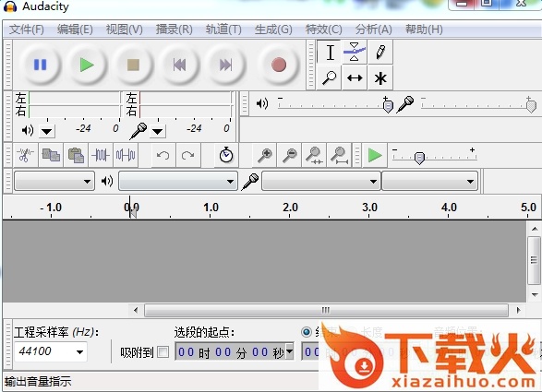Screen dimensions: 542x392
Task: Open the 播录(R) menu
Action: [174, 30]
